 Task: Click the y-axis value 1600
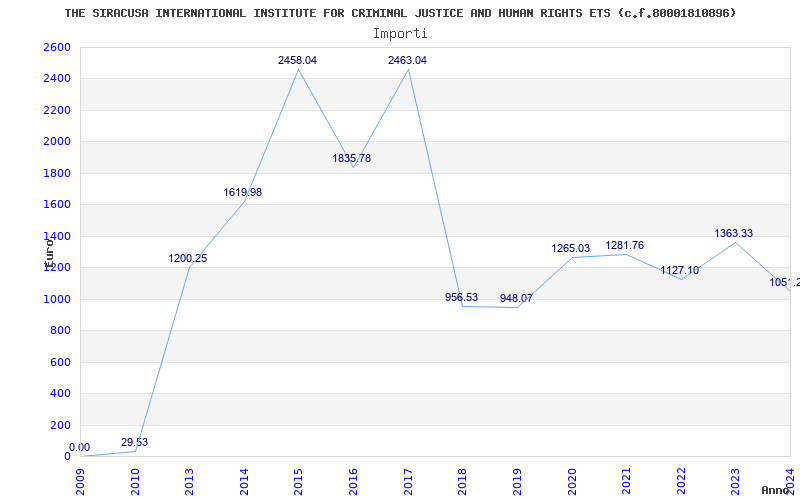click(57, 205)
